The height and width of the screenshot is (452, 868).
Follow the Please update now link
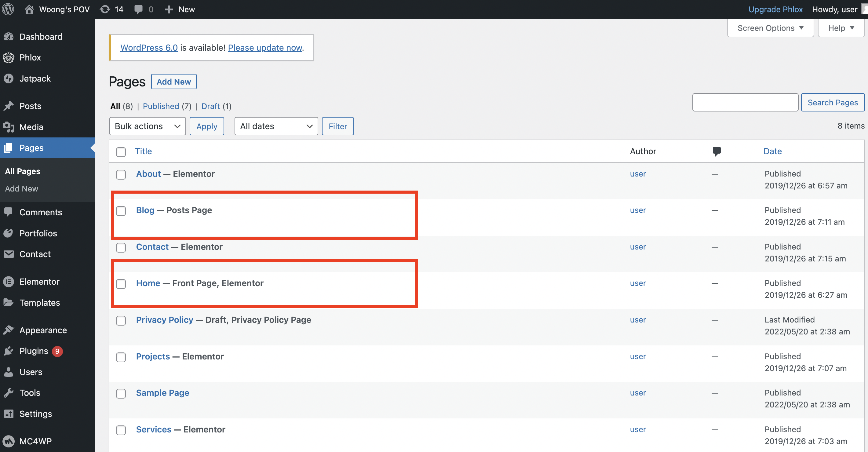[265, 48]
